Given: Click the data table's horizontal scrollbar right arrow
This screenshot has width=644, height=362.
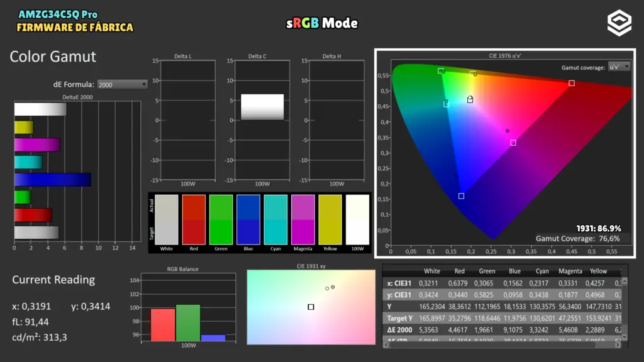Looking at the screenshot, I should pos(618,345).
